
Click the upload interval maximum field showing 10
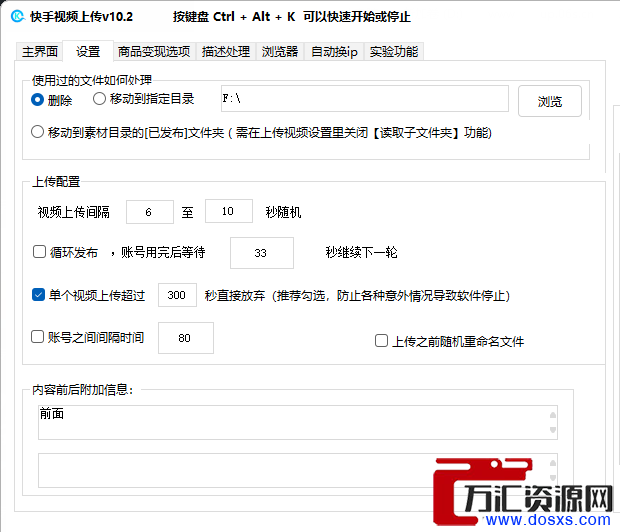[229, 211]
